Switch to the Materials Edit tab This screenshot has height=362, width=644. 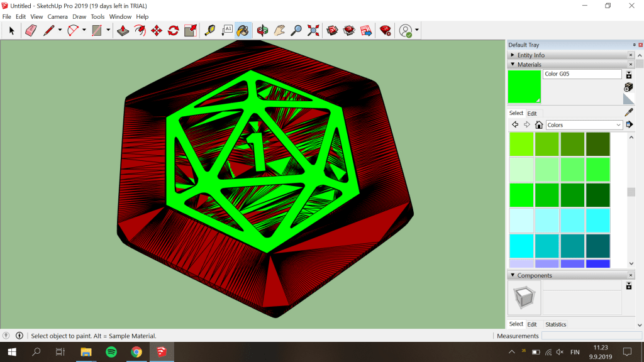click(x=532, y=114)
